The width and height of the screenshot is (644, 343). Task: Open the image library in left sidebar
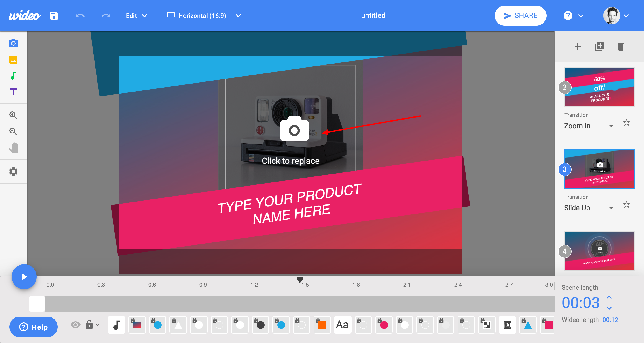pyautogui.click(x=13, y=60)
